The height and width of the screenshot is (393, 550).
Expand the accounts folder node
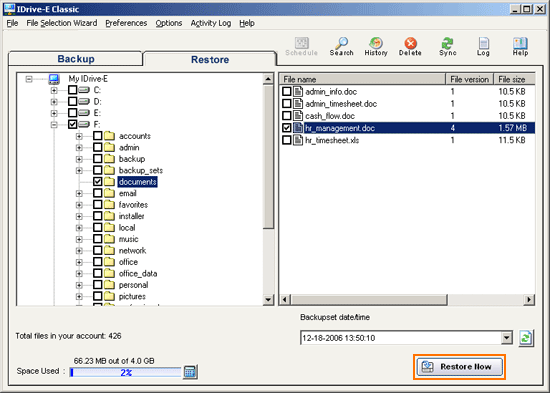tap(79, 136)
